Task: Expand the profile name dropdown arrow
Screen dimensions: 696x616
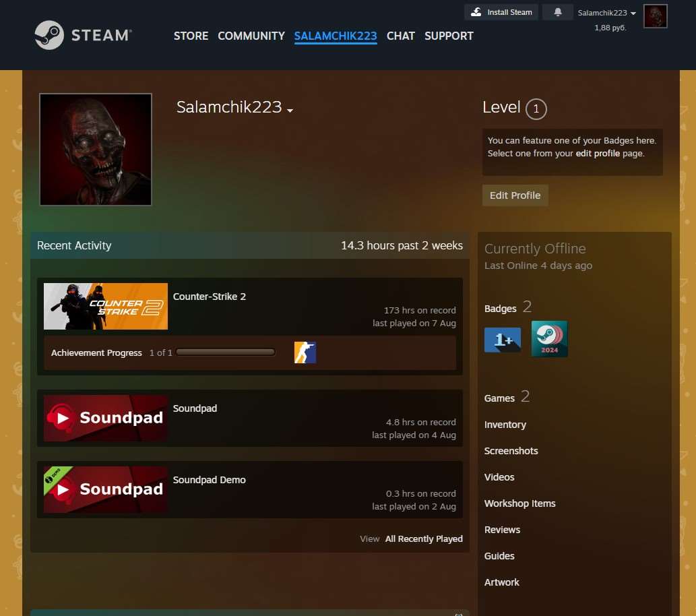Action: [290, 110]
